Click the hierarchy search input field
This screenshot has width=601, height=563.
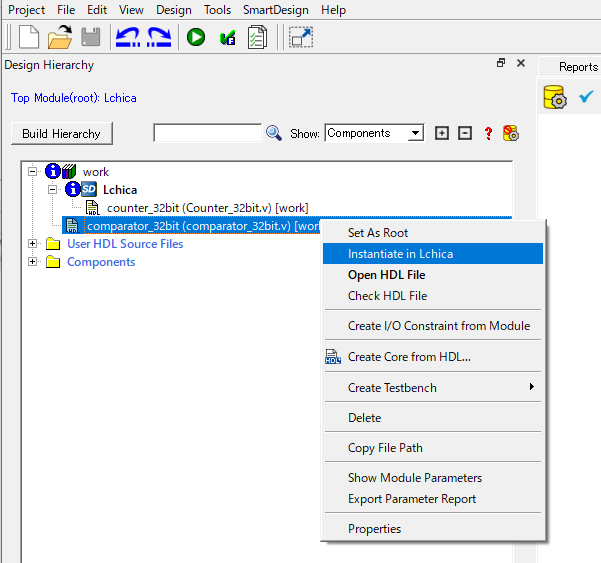point(207,133)
